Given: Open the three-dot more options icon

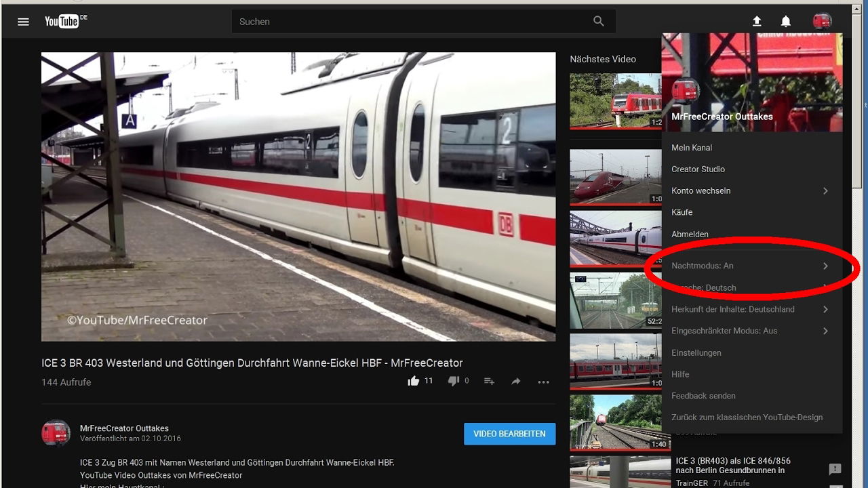Looking at the screenshot, I should [543, 382].
